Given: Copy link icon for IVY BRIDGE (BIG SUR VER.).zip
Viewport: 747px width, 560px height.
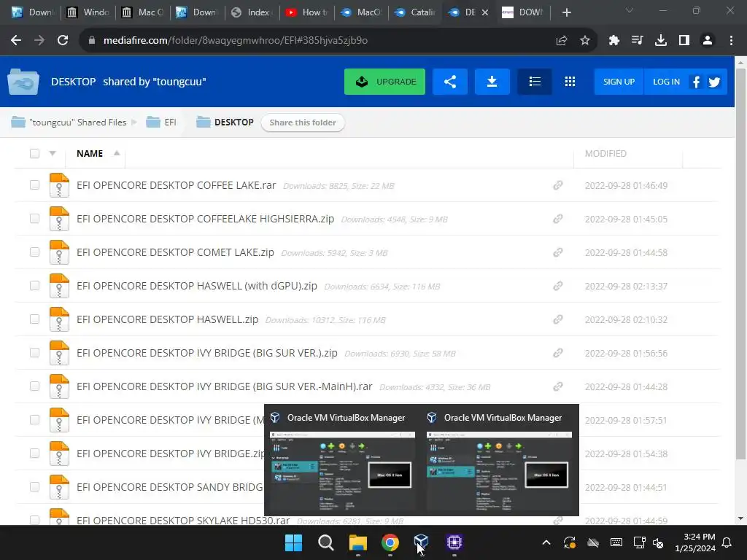Looking at the screenshot, I should coord(558,353).
